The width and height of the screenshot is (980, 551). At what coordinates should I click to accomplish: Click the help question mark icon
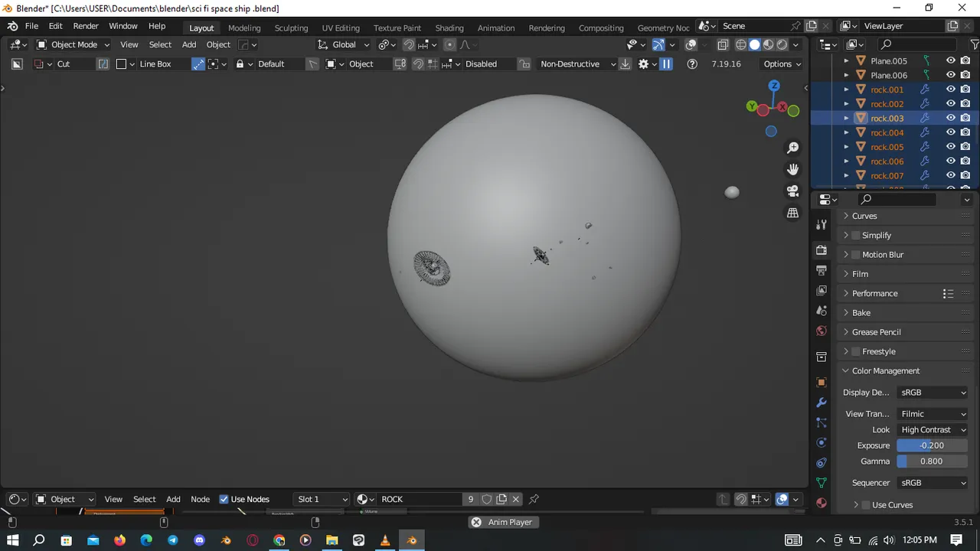[x=692, y=64]
